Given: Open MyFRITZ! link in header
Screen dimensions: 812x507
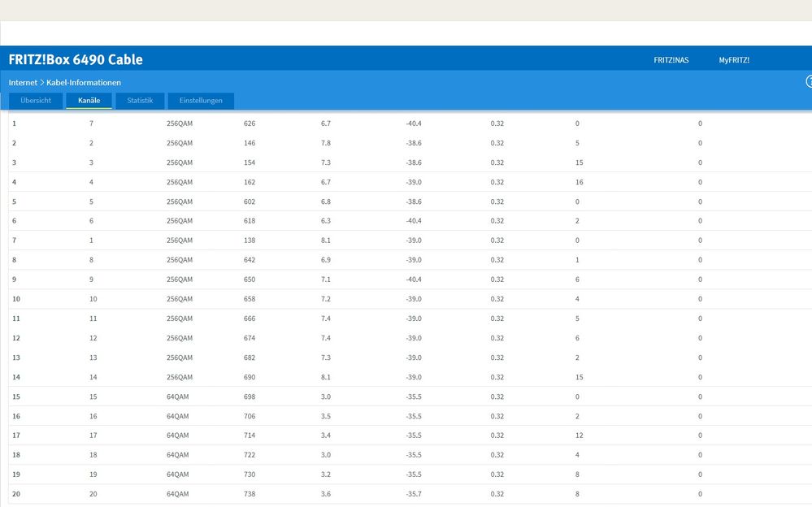Looking at the screenshot, I should click(734, 60).
